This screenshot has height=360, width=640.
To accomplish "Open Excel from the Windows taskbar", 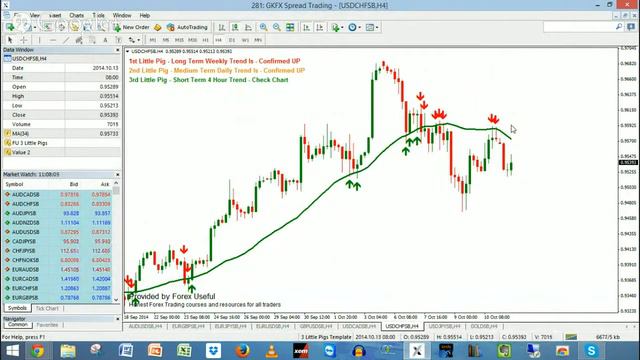I will (184, 351).
